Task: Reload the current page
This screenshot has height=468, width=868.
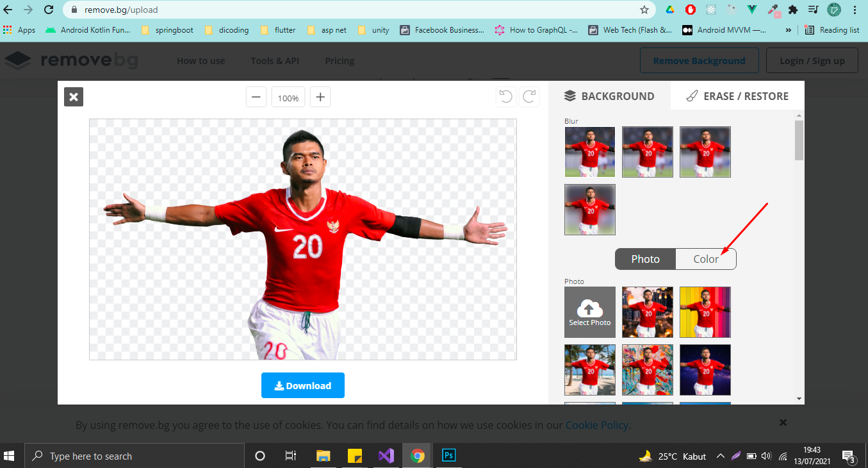Action: coord(49,10)
